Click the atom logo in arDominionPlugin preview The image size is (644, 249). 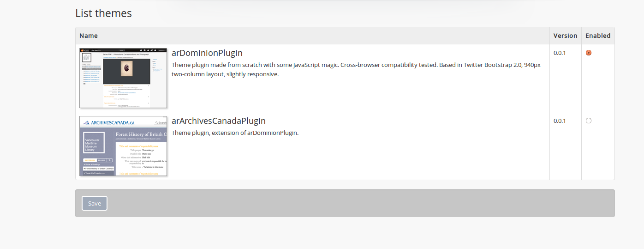tap(85, 50)
